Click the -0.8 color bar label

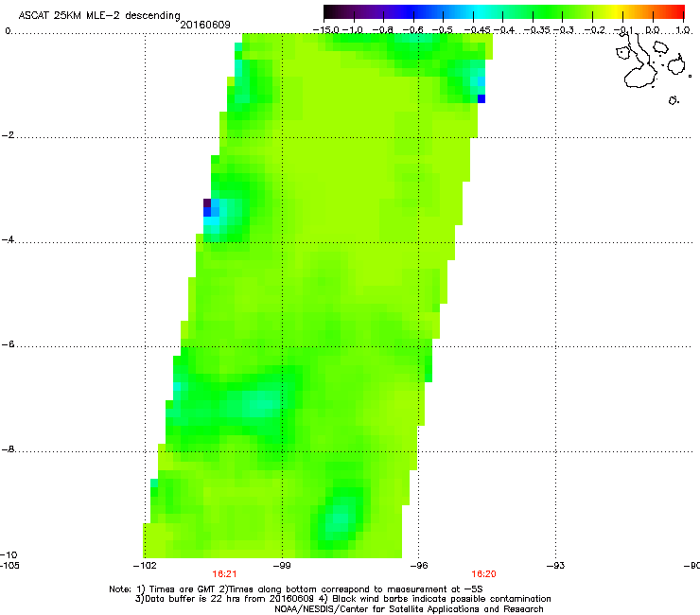click(x=383, y=30)
